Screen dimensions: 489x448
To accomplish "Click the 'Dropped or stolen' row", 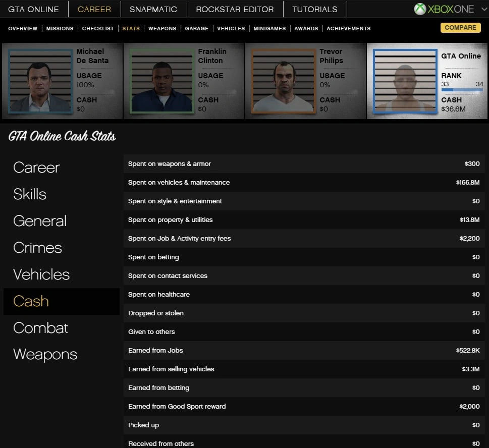I will click(304, 313).
